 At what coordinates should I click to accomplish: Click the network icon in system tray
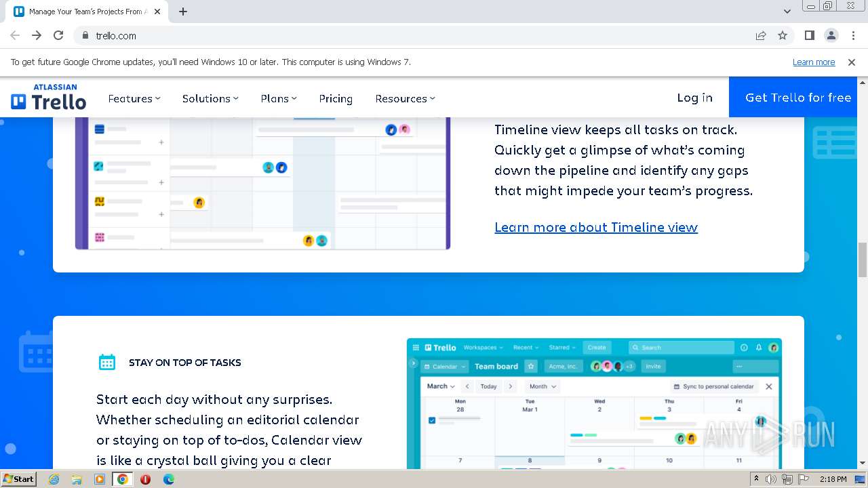[x=787, y=479]
